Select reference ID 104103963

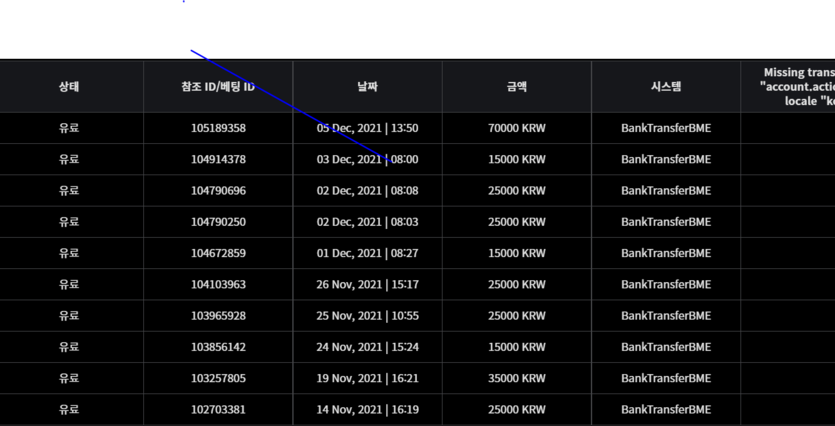click(x=218, y=284)
